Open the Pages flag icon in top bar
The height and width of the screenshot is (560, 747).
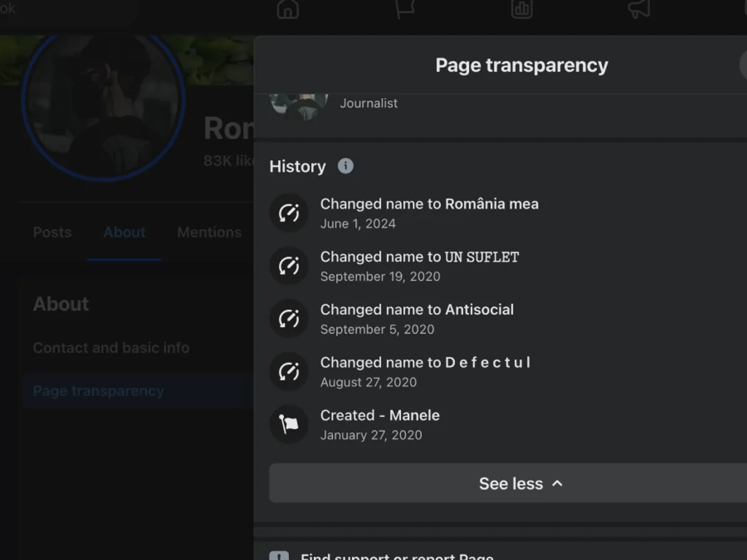coord(405,9)
